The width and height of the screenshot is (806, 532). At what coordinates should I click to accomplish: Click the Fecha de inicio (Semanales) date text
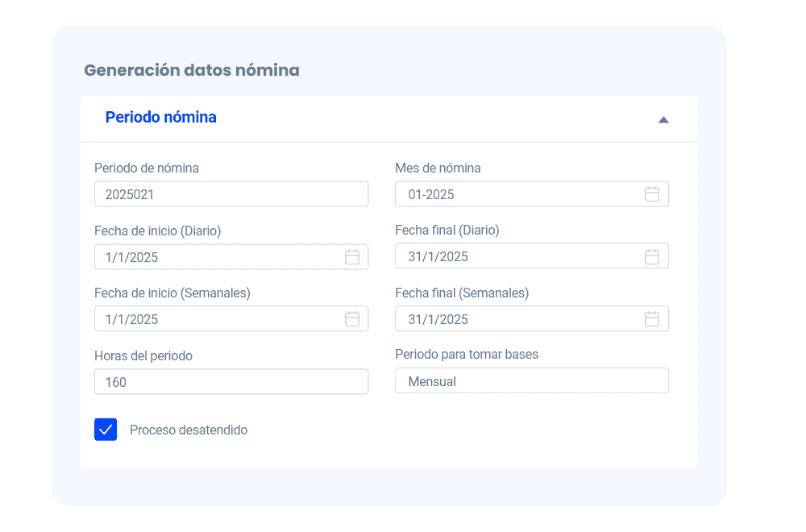coord(132,319)
